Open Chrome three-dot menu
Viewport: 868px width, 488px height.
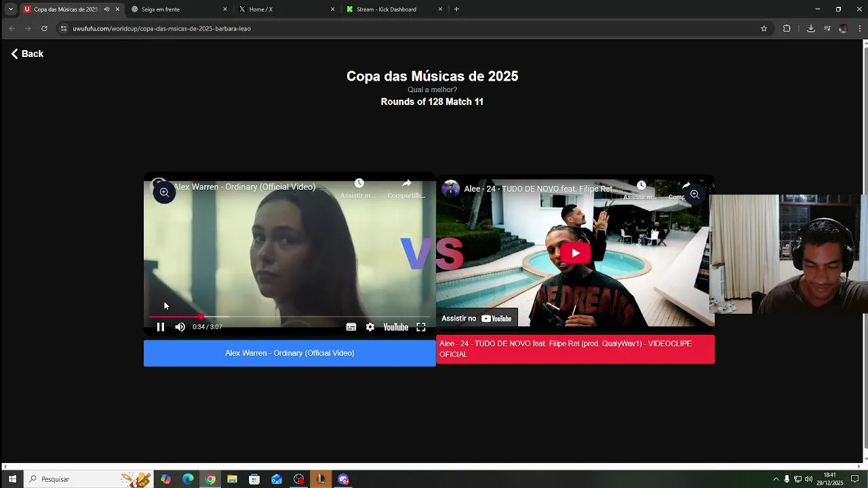(860, 28)
